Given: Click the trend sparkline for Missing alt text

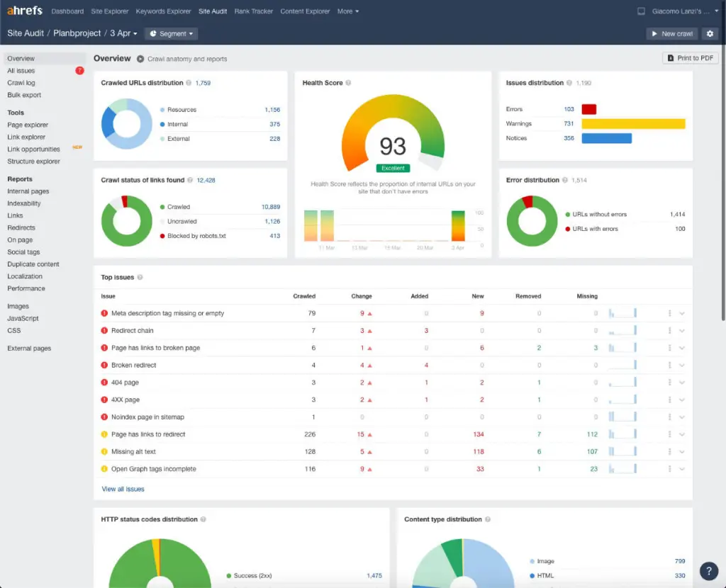Looking at the screenshot, I should click(622, 451).
